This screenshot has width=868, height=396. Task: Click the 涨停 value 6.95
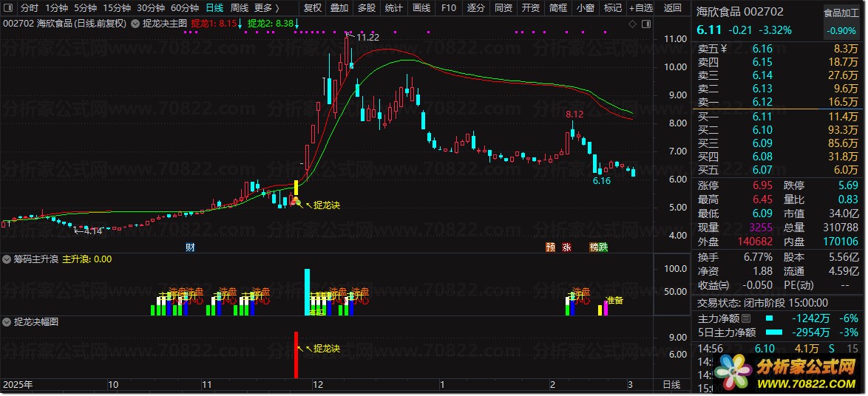coord(762,185)
